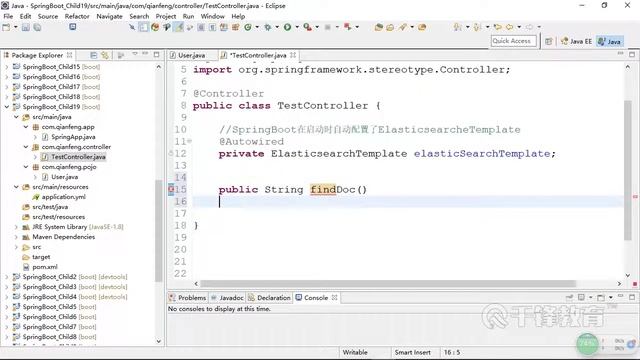Click the Writable status bar entry
The height and width of the screenshot is (360, 640).
pos(355,352)
